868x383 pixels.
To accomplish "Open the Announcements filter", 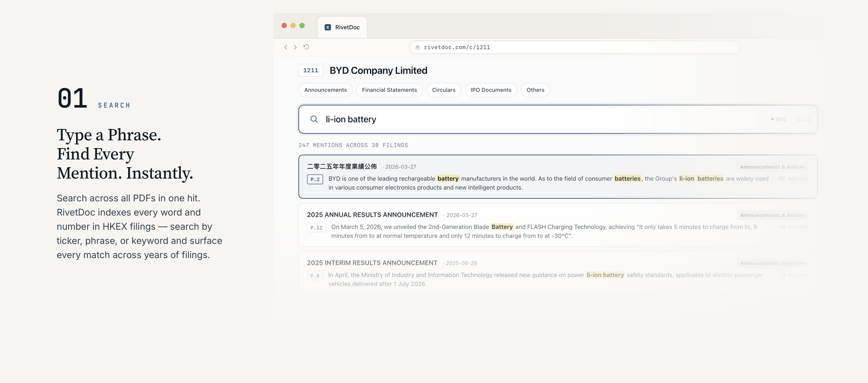I will 325,90.
